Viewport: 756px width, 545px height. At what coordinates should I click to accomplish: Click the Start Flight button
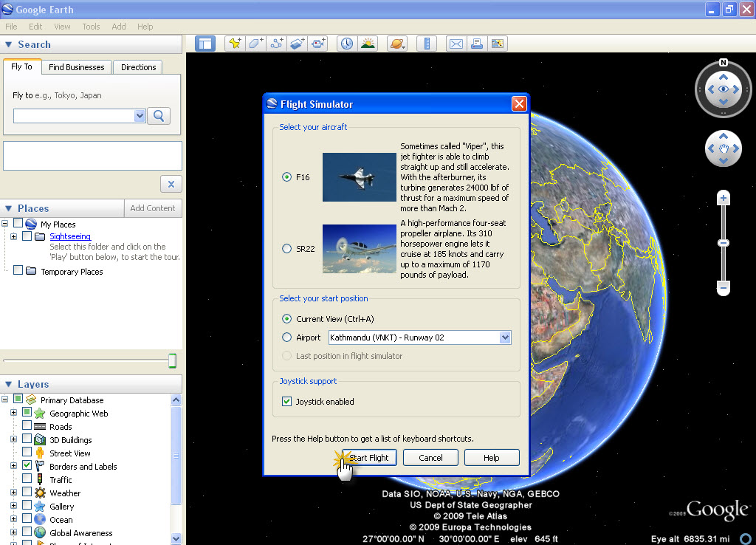(x=369, y=458)
